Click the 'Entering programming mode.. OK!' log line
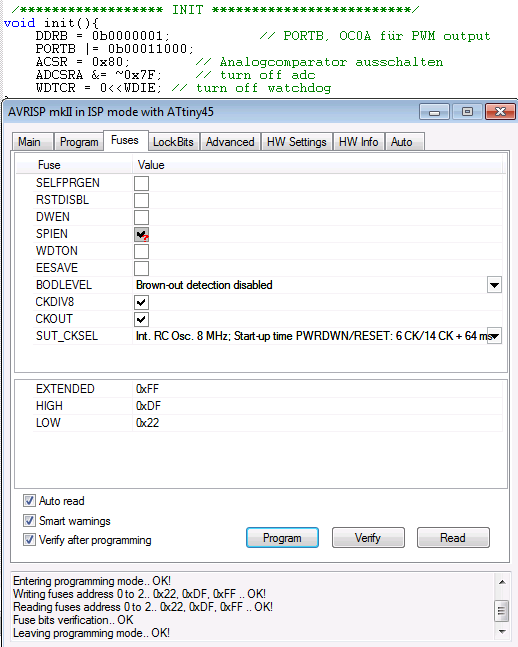This screenshot has width=518, height=647. [x=92, y=581]
